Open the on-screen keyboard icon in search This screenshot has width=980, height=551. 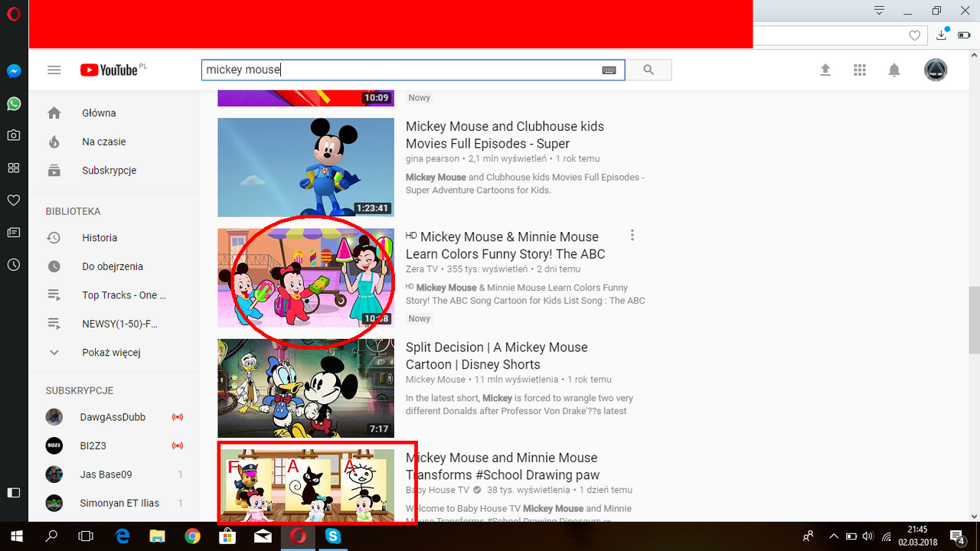pyautogui.click(x=609, y=70)
